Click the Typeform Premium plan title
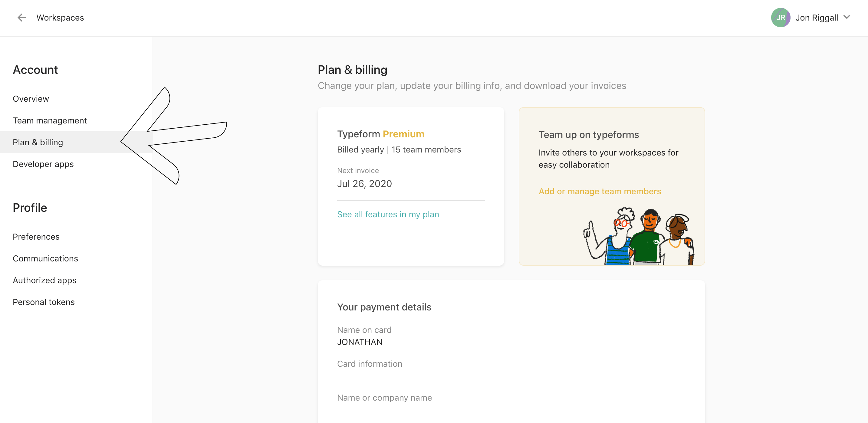Viewport: 868px width, 423px height. 381,134
